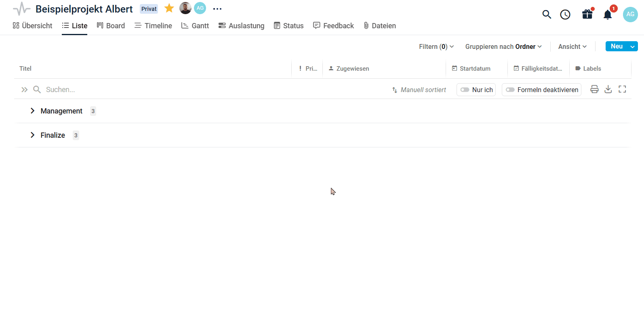
Task: Click the Suchen search field
Action: [121, 90]
